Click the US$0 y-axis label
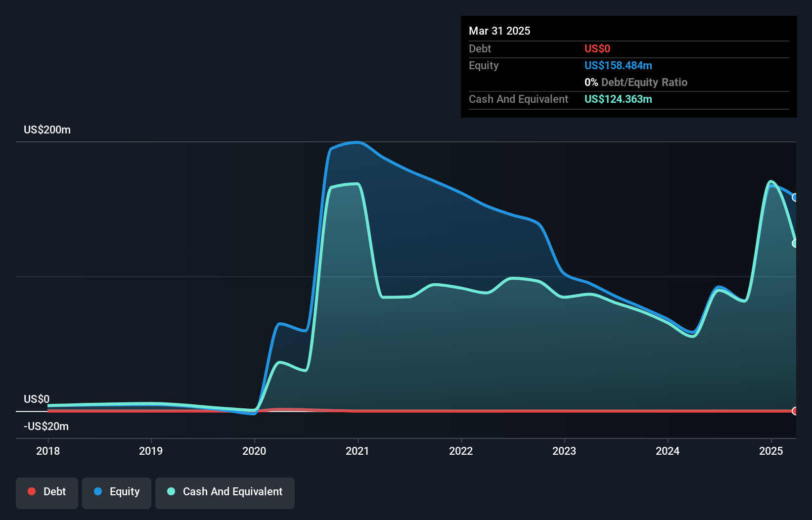The image size is (812, 520). 37,399
